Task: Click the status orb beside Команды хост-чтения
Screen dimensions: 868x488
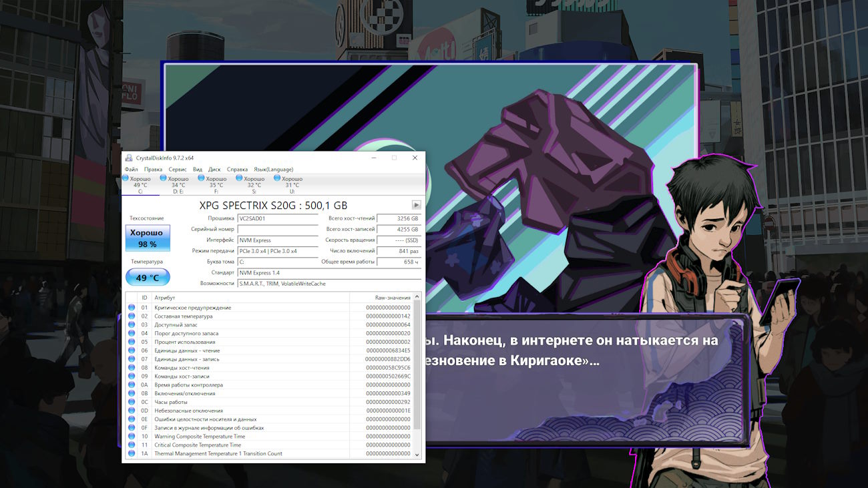Action: point(132,368)
